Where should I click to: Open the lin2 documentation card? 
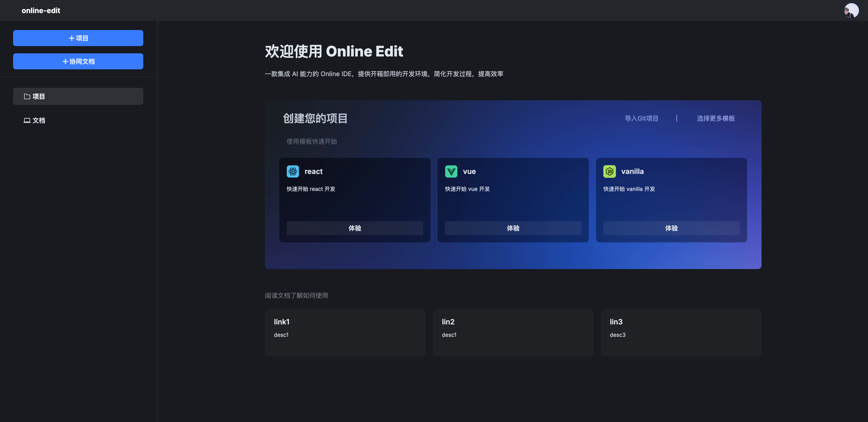(x=513, y=332)
